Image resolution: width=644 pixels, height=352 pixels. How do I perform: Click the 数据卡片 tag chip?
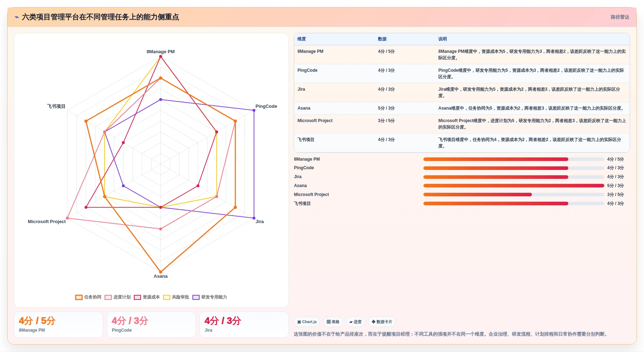click(382, 322)
